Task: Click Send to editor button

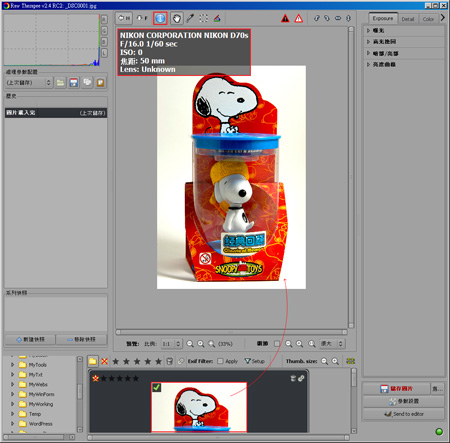Action: coord(403,414)
